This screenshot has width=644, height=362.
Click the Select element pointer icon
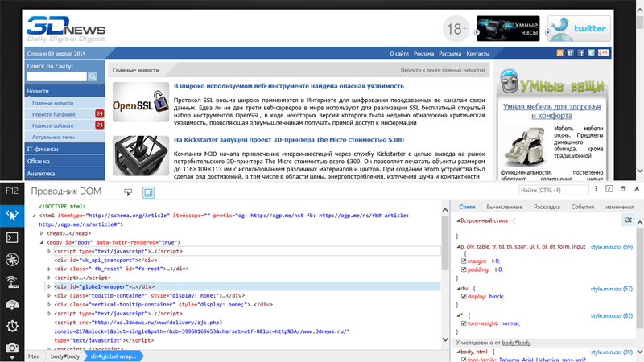128,192
